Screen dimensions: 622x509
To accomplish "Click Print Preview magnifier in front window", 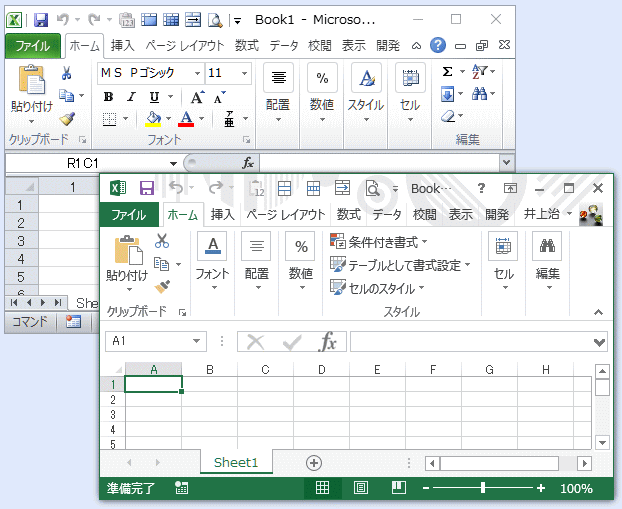I will (x=372, y=188).
